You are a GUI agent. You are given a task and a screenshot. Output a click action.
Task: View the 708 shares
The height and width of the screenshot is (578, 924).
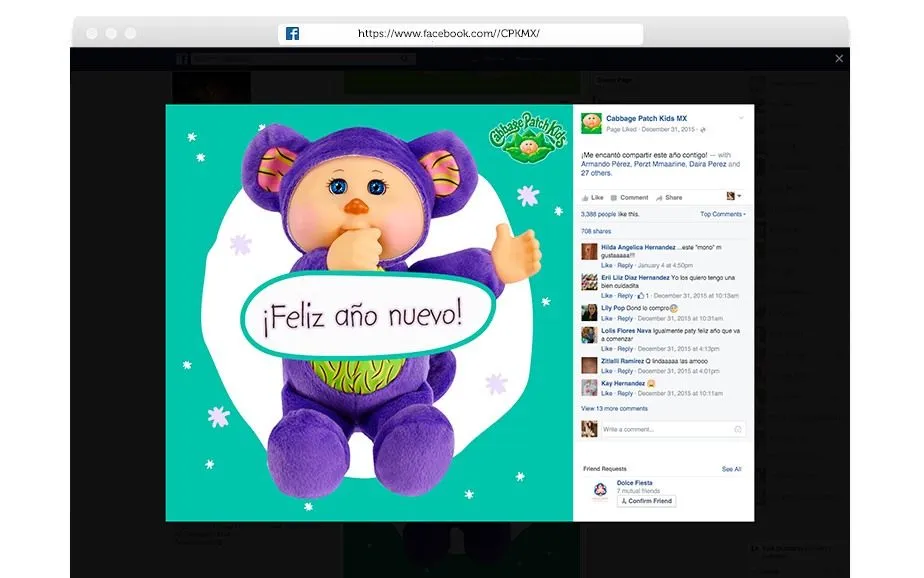click(596, 232)
